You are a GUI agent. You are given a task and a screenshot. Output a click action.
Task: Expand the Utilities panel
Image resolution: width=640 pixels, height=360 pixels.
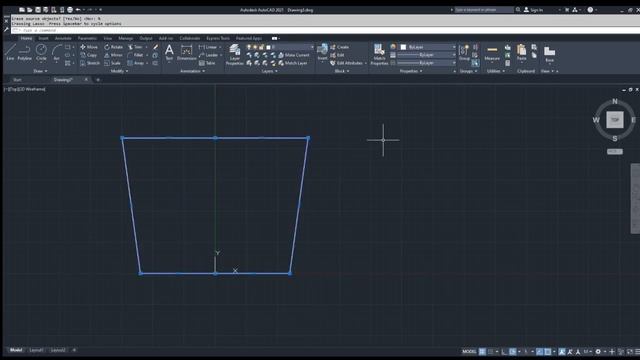(x=496, y=71)
